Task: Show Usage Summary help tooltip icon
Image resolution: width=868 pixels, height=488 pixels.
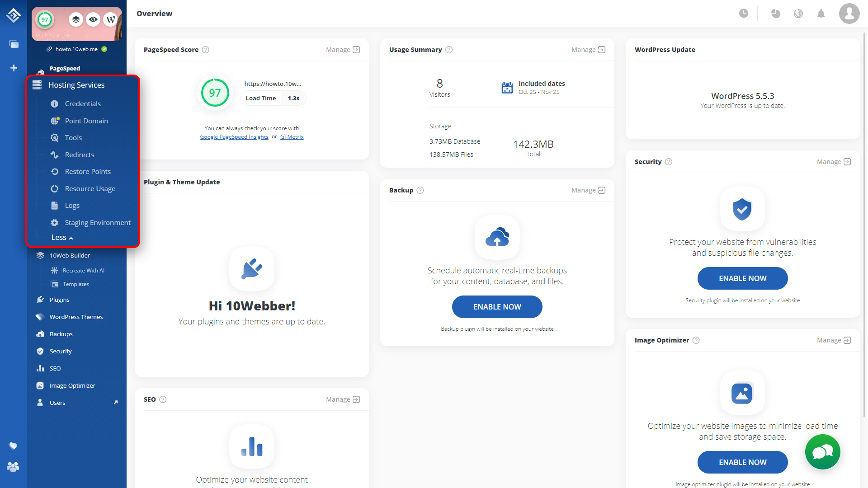Action: pos(449,50)
